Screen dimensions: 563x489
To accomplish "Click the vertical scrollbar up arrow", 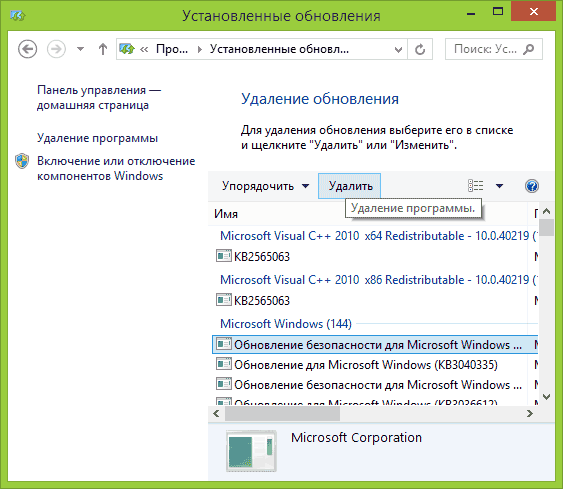I will 546,211.
